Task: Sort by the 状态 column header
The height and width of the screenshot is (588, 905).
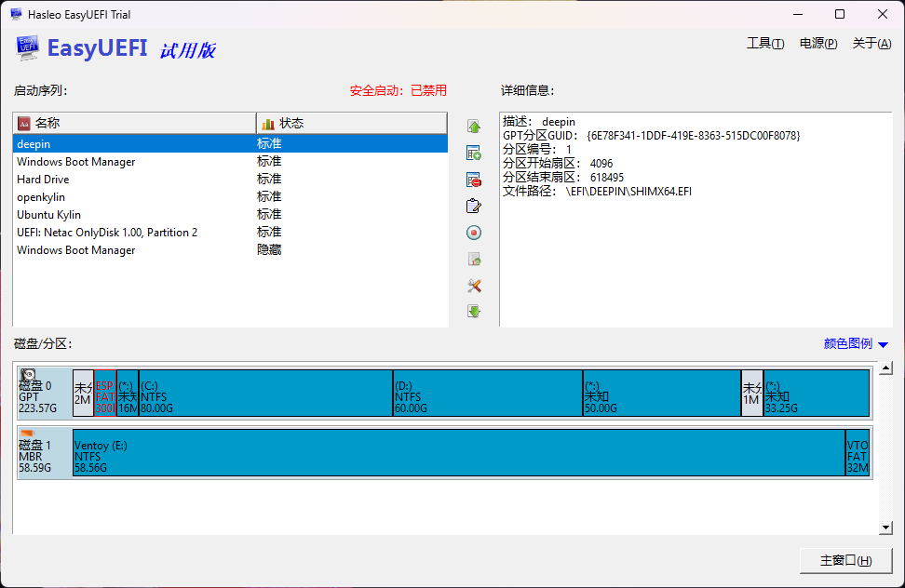Action: pyautogui.click(x=352, y=123)
